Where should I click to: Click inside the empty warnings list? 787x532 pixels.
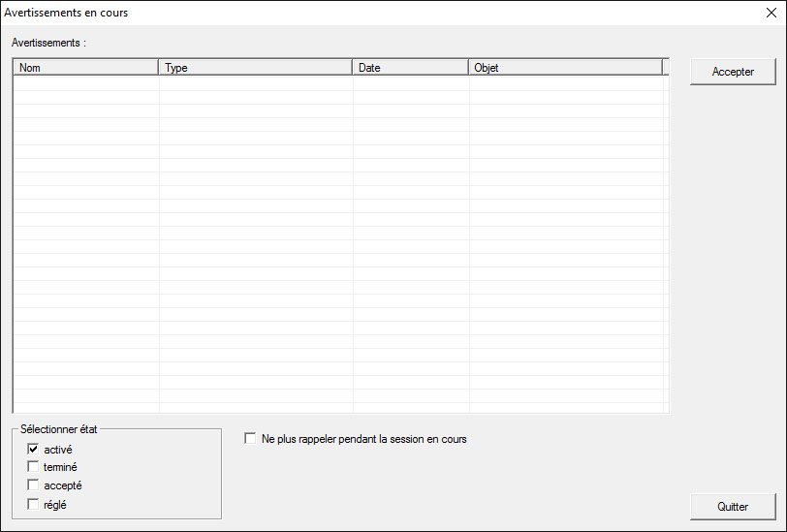click(339, 242)
